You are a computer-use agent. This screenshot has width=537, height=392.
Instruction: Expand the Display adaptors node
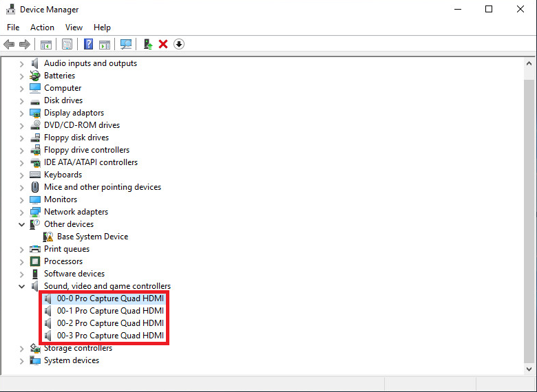[x=21, y=113]
